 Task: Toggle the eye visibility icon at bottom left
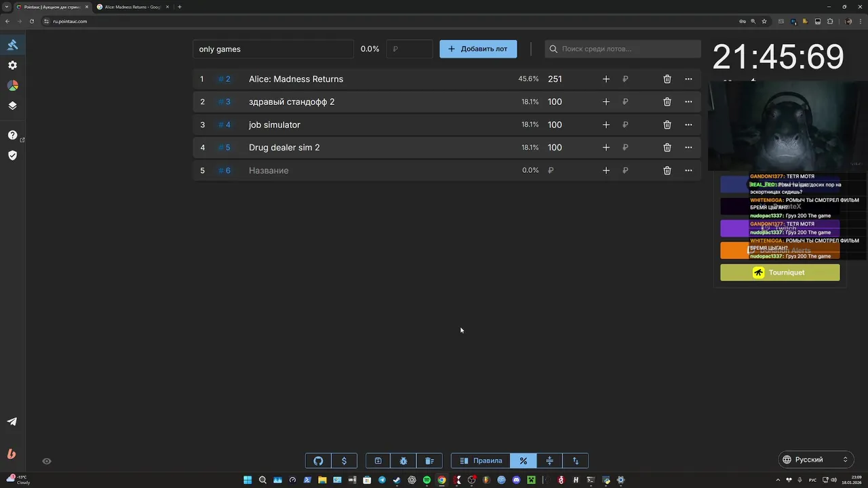pos(47,461)
